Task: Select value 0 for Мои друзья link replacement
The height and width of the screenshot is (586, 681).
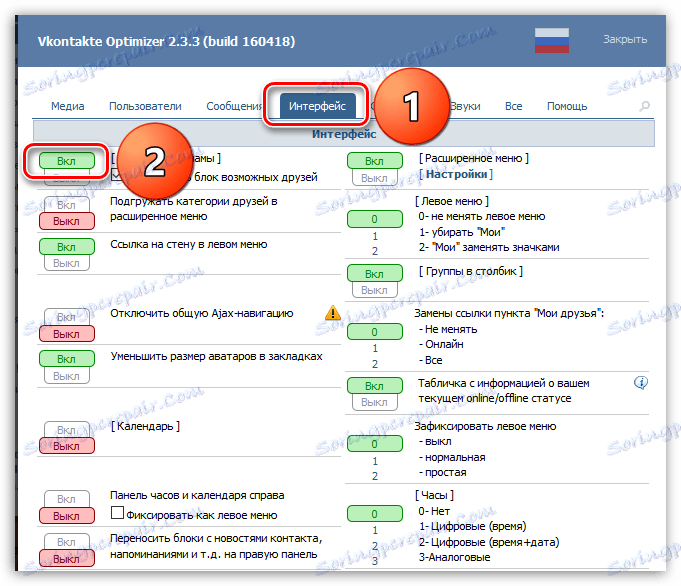Action: pos(375,332)
